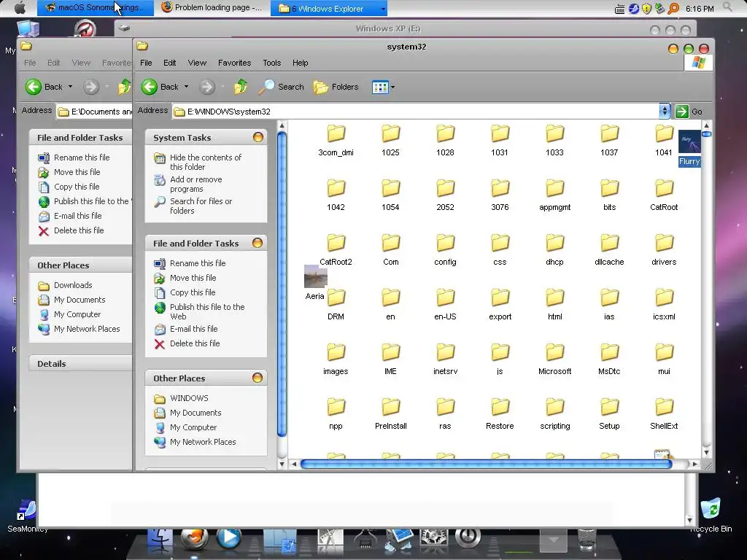Select the 1033 folder icon
This screenshot has height=560, width=747.
554,134
